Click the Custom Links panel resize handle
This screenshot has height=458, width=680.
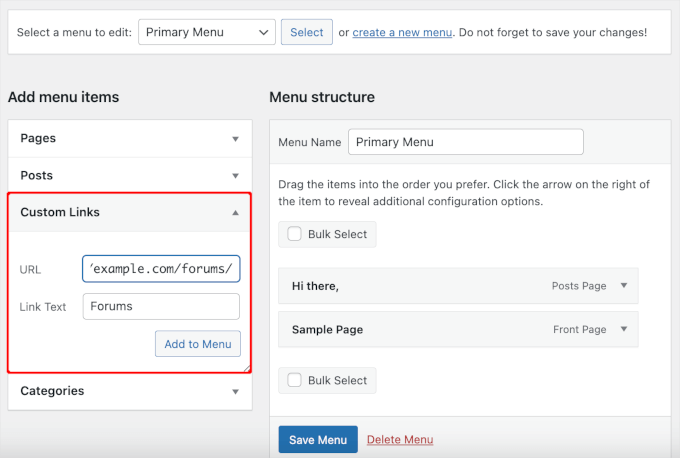pos(247,369)
